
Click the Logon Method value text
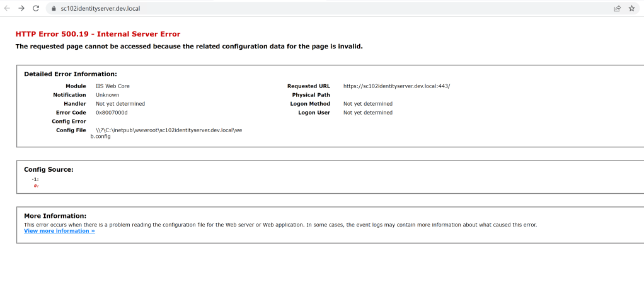[367, 104]
